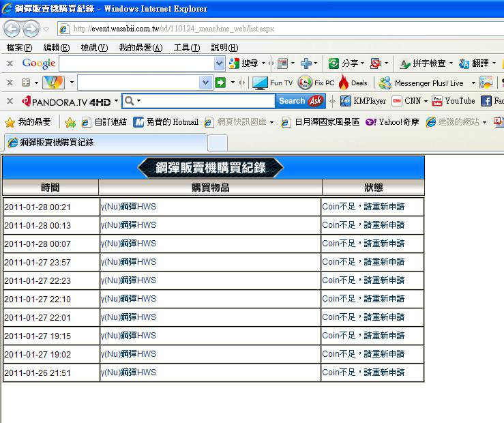Click the add-to-favorites star icon

(70, 122)
